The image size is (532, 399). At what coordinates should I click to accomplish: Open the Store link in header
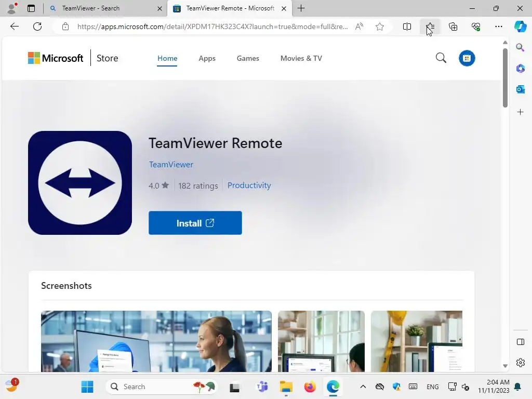107,58
